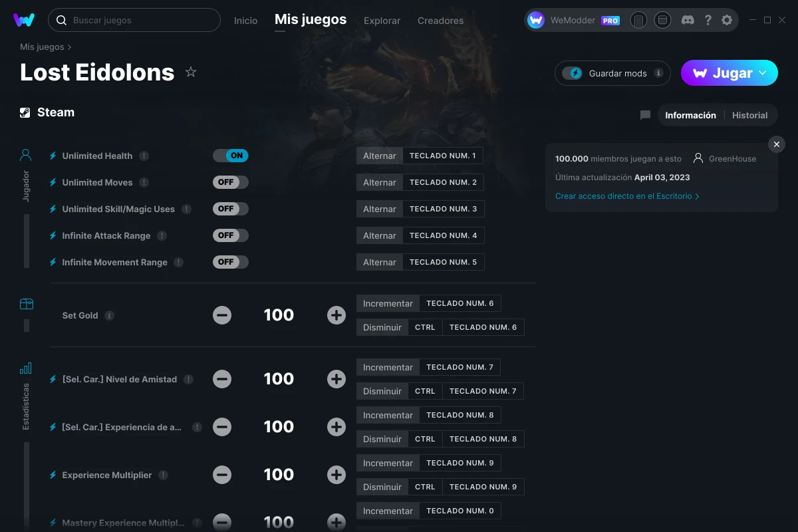Image resolution: width=798 pixels, height=532 pixels.
Task: Open the Estadísticas section in the left sidebar
Action: [x=25, y=368]
